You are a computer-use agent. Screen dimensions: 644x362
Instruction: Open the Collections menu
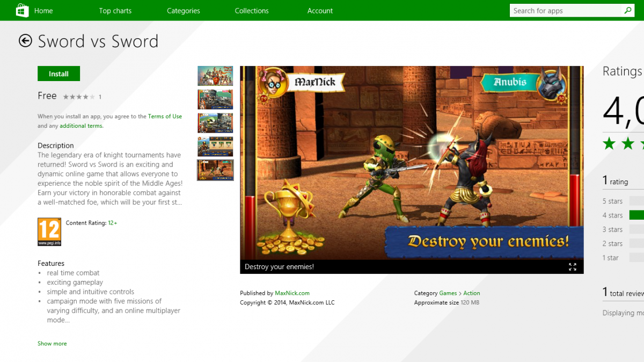tap(252, 11)
